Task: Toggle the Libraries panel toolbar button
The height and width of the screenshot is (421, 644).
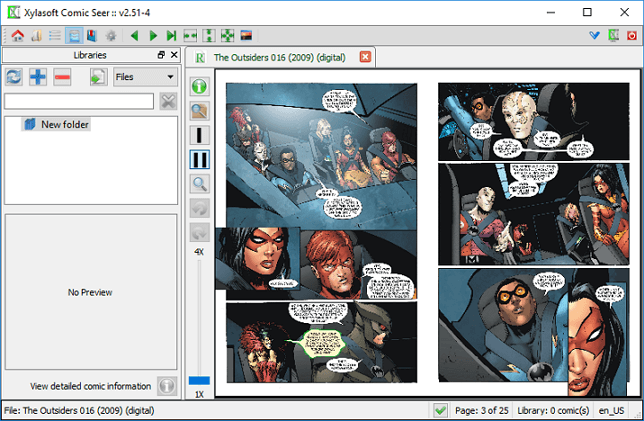Action: coord(74,36)
